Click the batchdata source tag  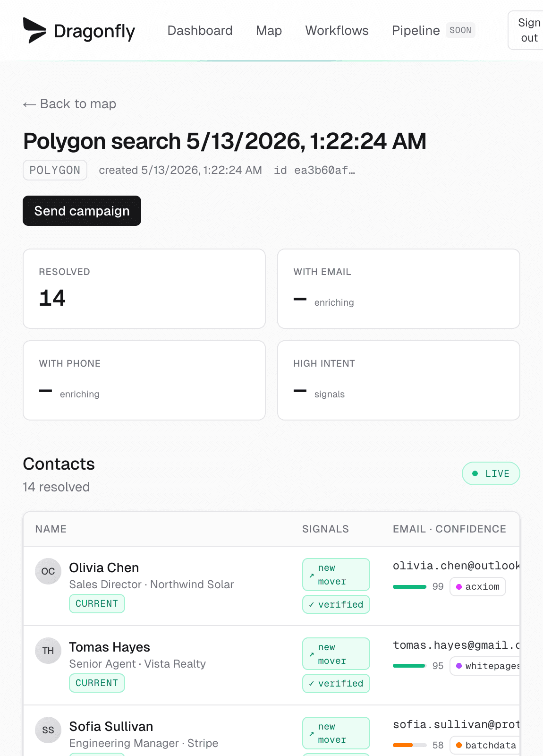pos(485,745)
